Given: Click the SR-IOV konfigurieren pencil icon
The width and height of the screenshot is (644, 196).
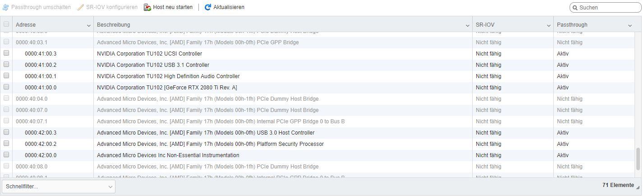Looking at the screenshot, I should [81, 8].
